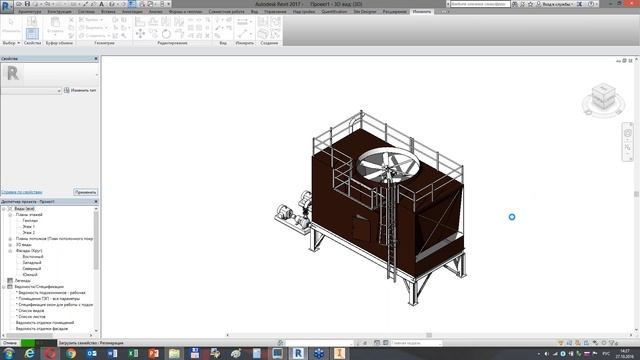
Task: Select Легенды in project browser
Action: coord(22,281)
